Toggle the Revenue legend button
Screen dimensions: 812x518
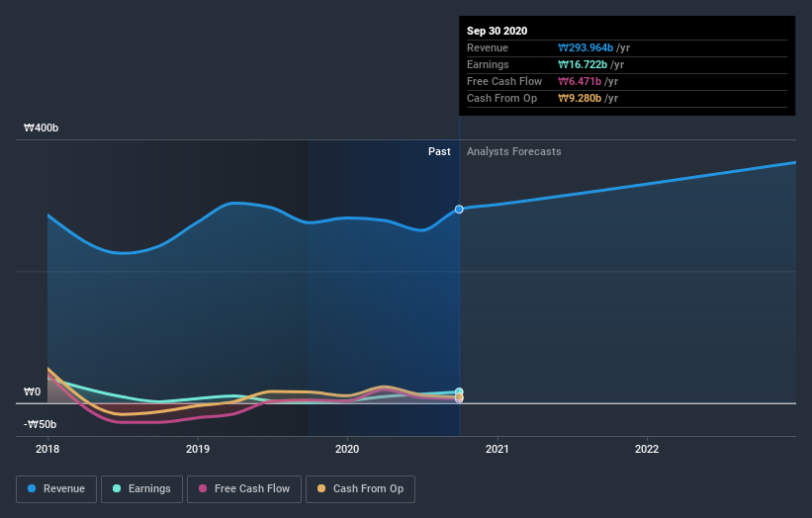pyautogui.click(x=56, y=489)
